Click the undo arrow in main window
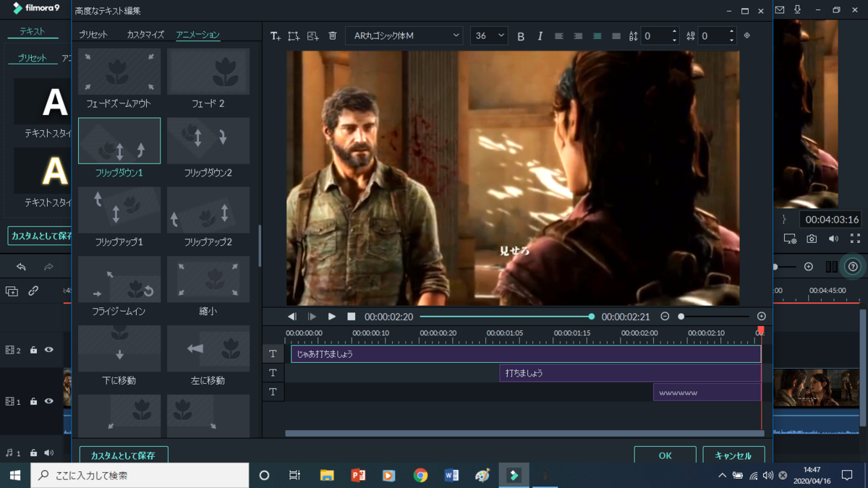Screen dimensions: 868x488 coord(21,267)
